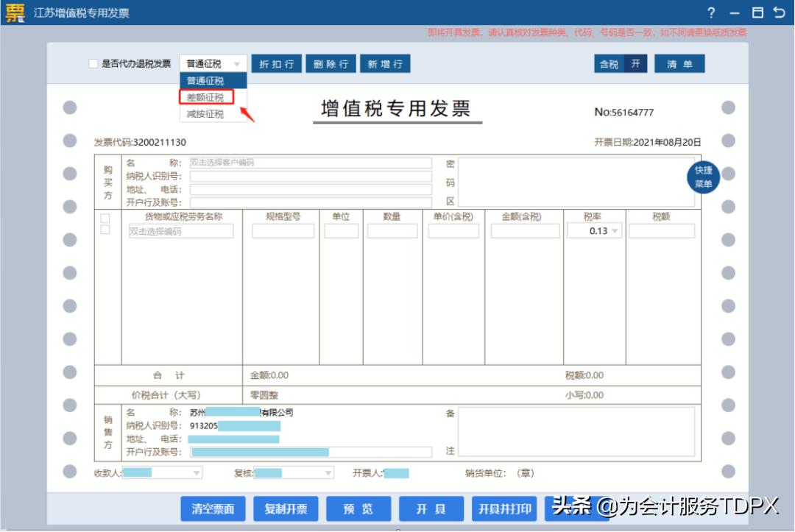Click the revert arrow icon in title bar

click(780, 13)
